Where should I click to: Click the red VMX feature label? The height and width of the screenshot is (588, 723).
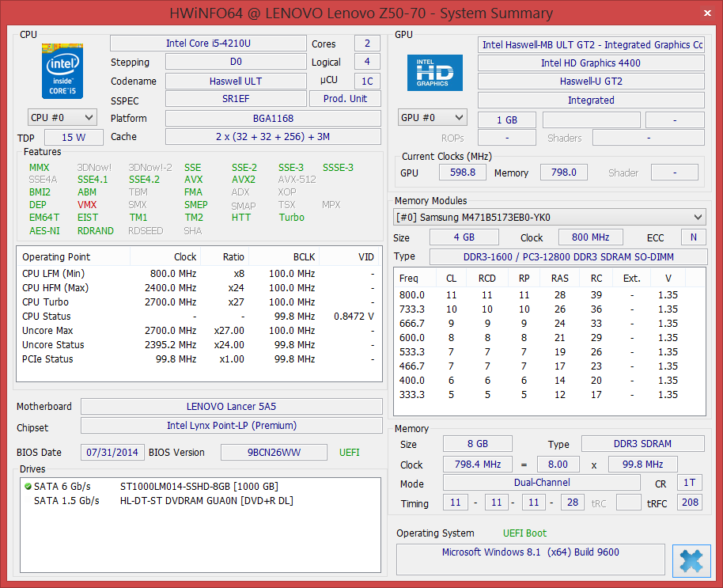(87, 205)
